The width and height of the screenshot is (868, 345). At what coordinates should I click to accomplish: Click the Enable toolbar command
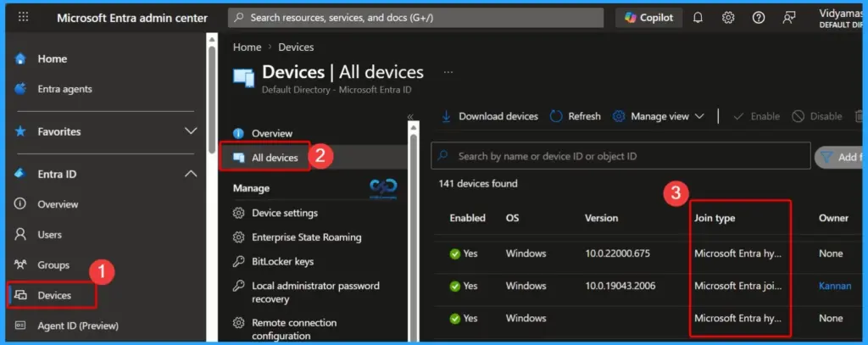point(756,116)
